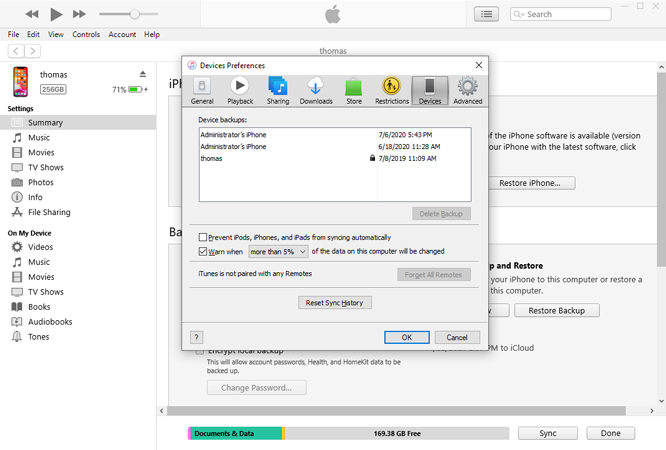Open the Account menu
Screen dimensions: 666x450
pyautogui.click(x=122, y=34)
